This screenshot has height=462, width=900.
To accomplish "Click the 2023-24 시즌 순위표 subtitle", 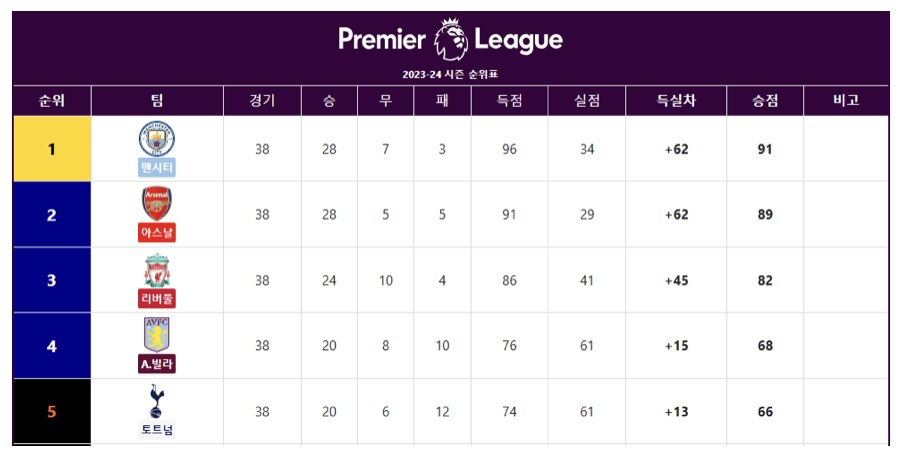I will 450,75.
